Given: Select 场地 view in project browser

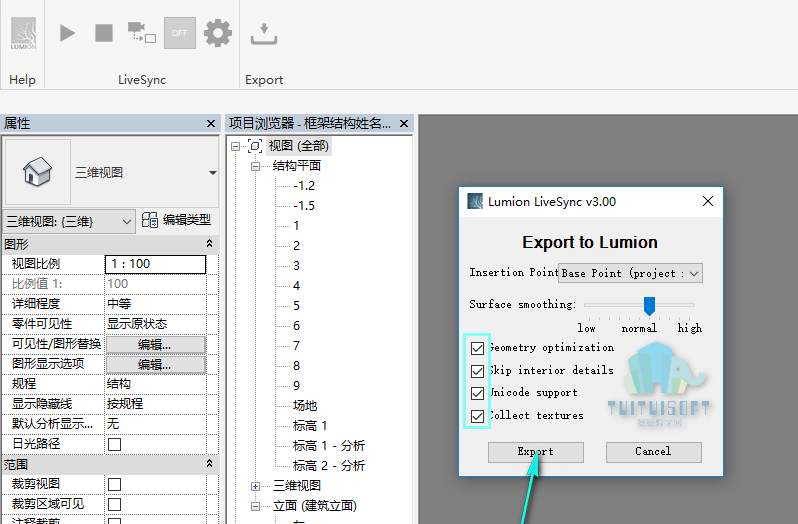Looking at the screenshot, I should click(305, 405).
